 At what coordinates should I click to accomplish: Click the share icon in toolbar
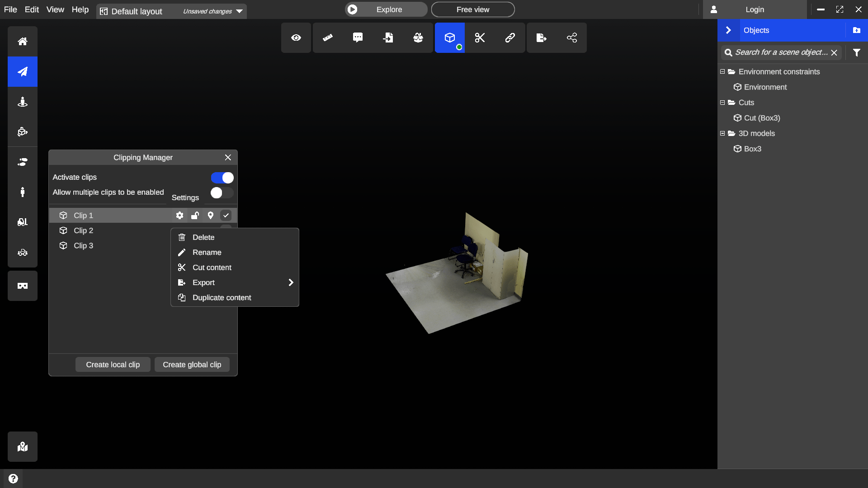click(571, 38)
